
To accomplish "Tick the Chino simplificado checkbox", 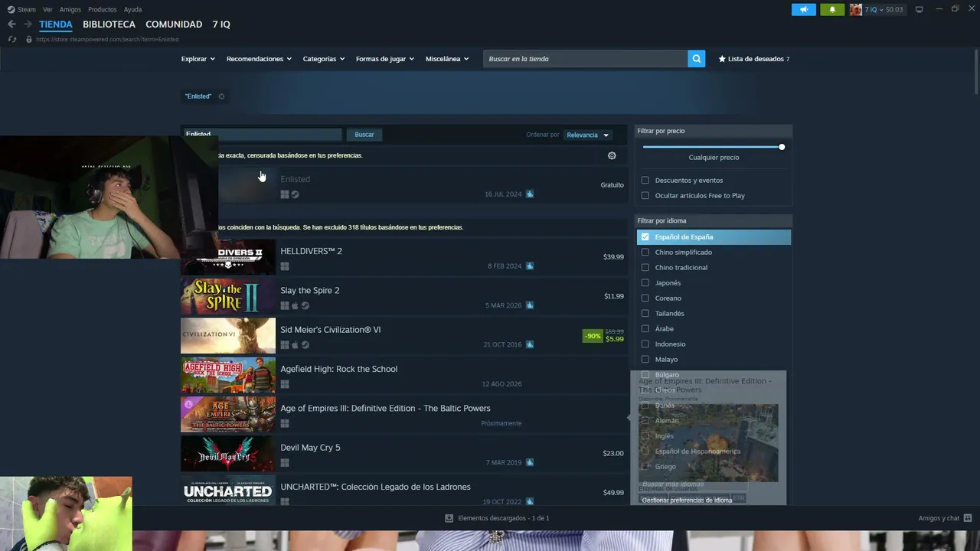I will 645,253.
